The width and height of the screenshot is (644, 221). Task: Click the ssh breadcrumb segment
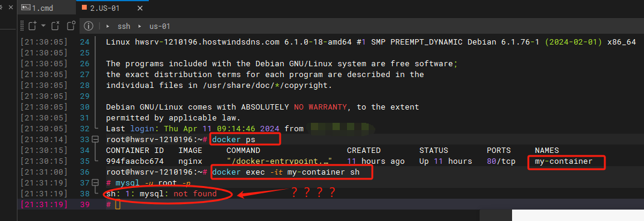pos(123,26)
